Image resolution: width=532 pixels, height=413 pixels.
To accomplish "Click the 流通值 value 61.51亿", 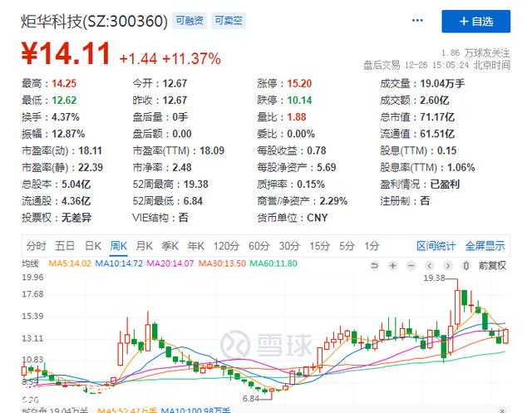I will pyautogui.click(x=437, y=134).
